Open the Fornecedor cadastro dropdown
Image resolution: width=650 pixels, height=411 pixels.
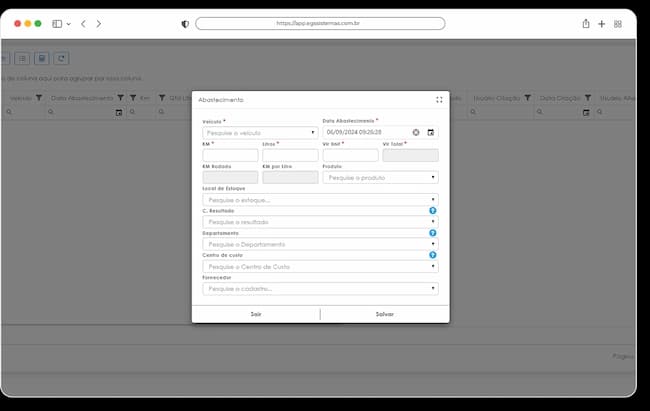(320, 289)
